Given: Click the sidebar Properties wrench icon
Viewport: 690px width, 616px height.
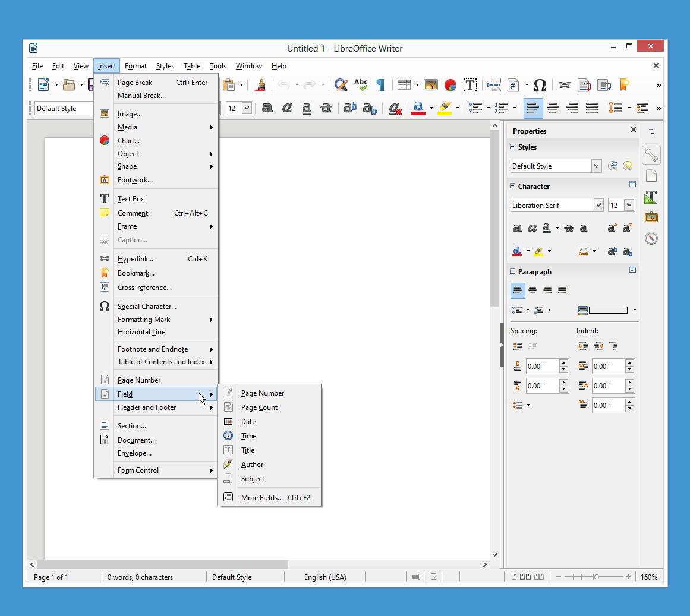Looking at the screenshot, I should point(651,155).
